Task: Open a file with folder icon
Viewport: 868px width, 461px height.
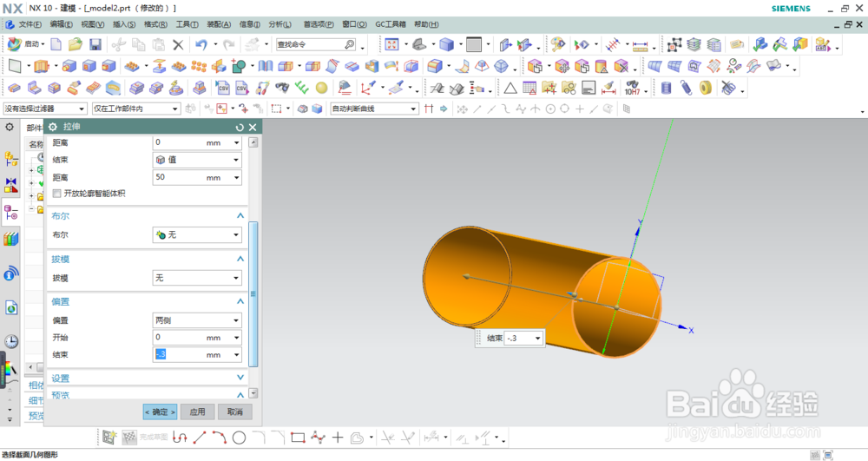Action: click(76, 44)
